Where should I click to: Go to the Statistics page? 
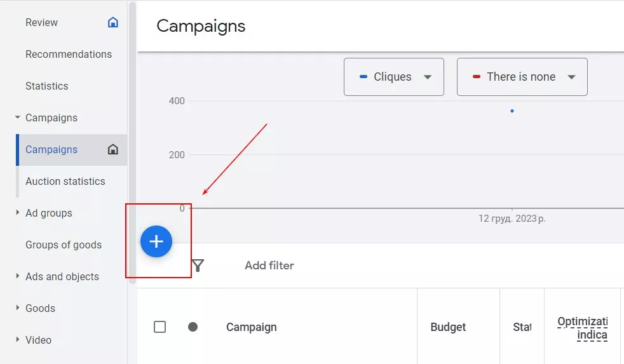click(46, 86)
